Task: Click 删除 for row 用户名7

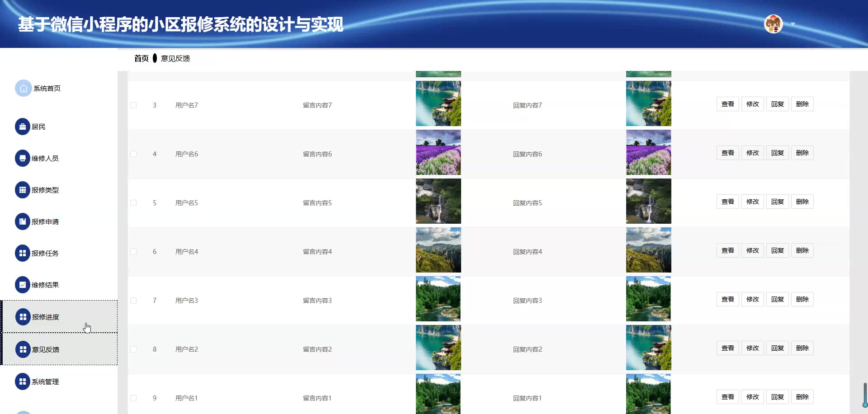Action: [802, 104]
